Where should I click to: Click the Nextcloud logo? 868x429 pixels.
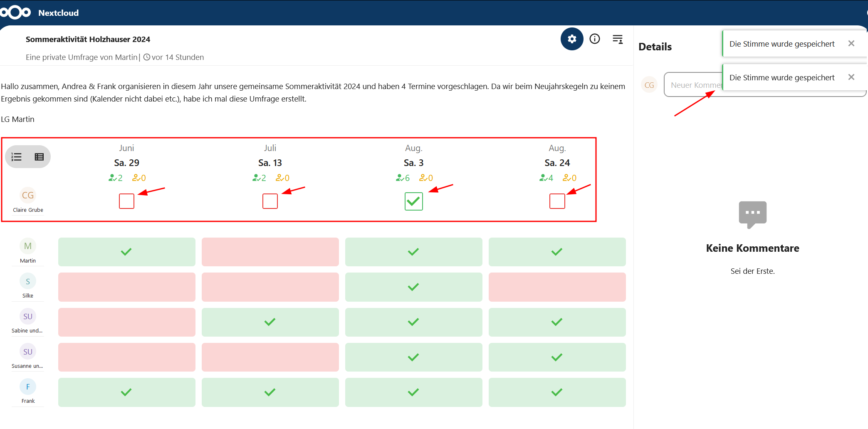[x=15, y=12]
